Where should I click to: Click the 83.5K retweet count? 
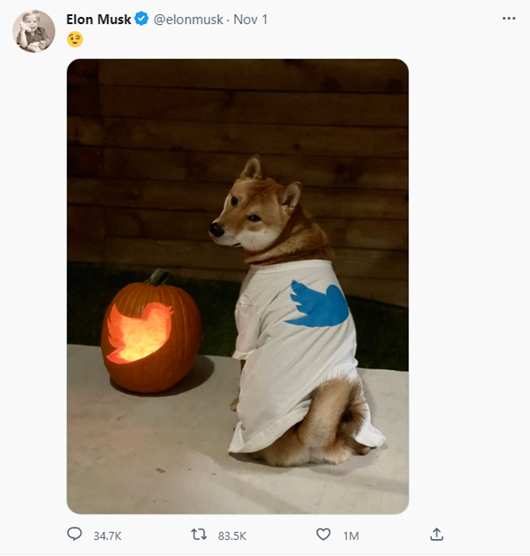click(x=232, y=536)
